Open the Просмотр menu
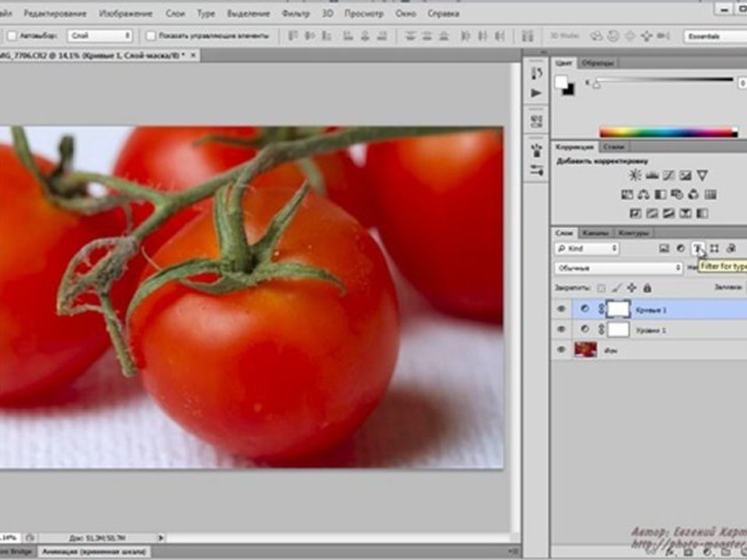Image resolution: width=747 pixels, height=560 pixels. [364, 14]
